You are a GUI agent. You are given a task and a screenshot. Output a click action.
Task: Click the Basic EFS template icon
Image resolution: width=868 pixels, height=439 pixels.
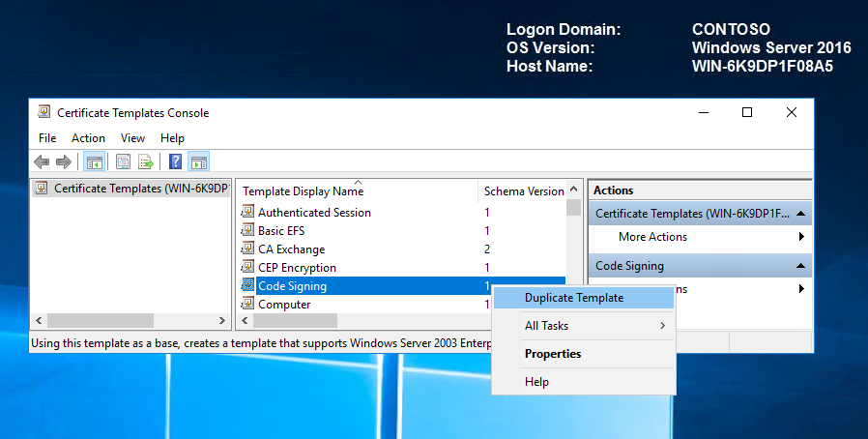coord(247,230)
